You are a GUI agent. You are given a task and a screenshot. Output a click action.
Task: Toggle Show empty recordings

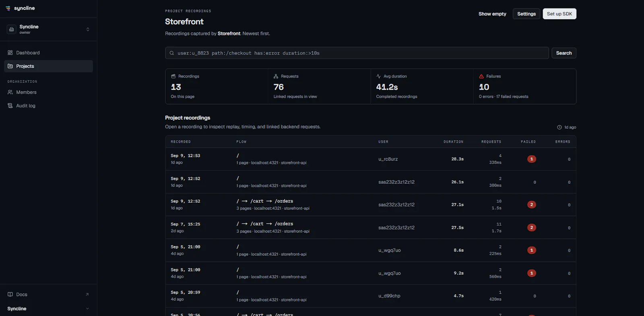coord(492,14)
